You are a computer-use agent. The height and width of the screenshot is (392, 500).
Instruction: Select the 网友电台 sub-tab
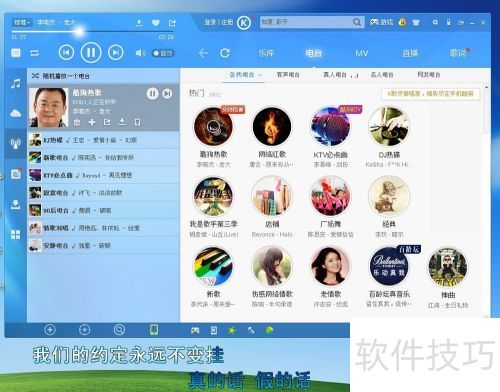tap(429, 75)
